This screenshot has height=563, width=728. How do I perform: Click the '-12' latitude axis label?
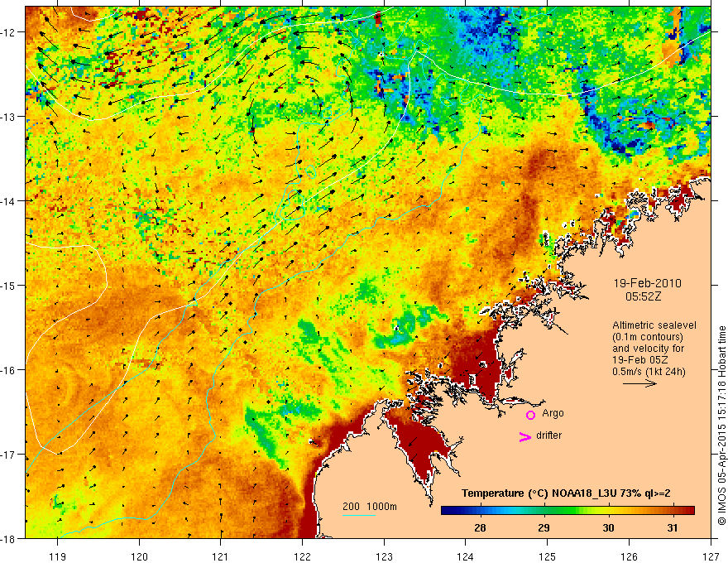tap(8, 32)
